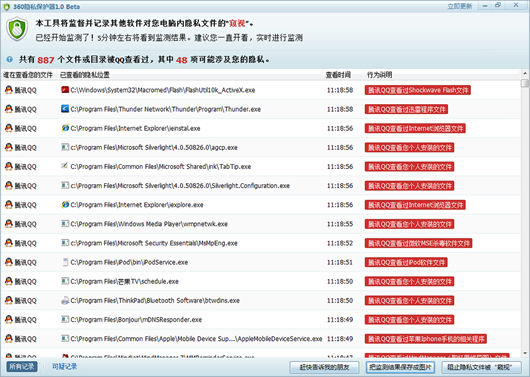
Task: Click red tag about MSE antivirus files
Action: 418,243
